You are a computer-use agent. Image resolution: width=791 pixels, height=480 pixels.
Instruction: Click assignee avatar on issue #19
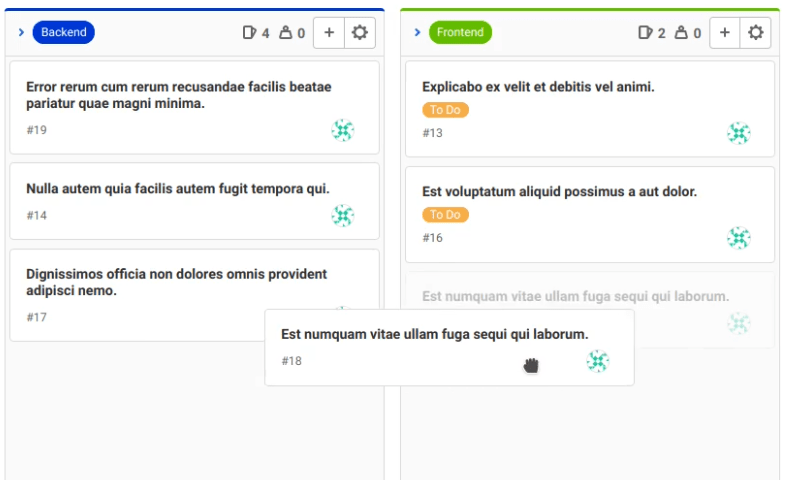click(343, 130)
